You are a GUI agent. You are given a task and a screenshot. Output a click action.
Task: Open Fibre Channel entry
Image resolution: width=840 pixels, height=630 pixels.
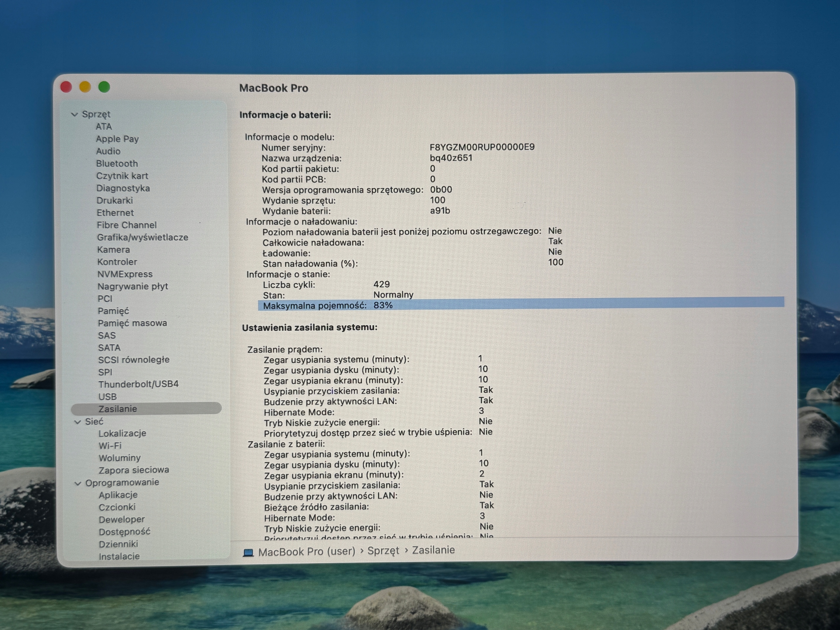pos(126,225)
